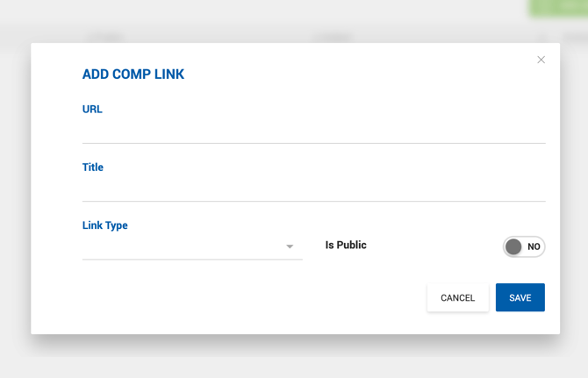Focus the Title input field
The width and height of the screenshot is (588, 378).
pyautogui.click(x=314, y=189)
